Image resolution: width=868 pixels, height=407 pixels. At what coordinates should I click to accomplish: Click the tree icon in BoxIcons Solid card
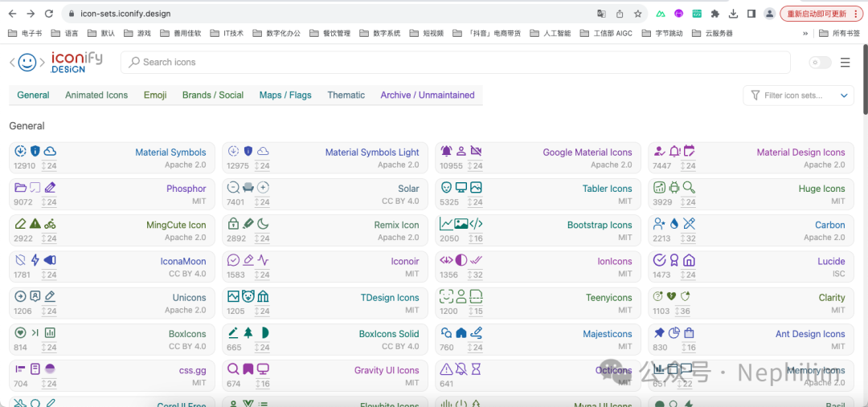pos(248,332)
